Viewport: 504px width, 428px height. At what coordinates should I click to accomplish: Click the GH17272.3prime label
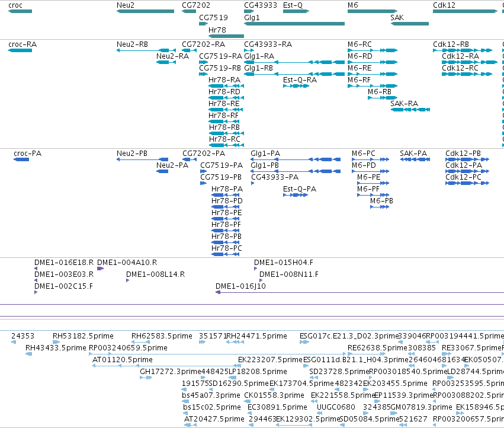[x=171, y=372]
